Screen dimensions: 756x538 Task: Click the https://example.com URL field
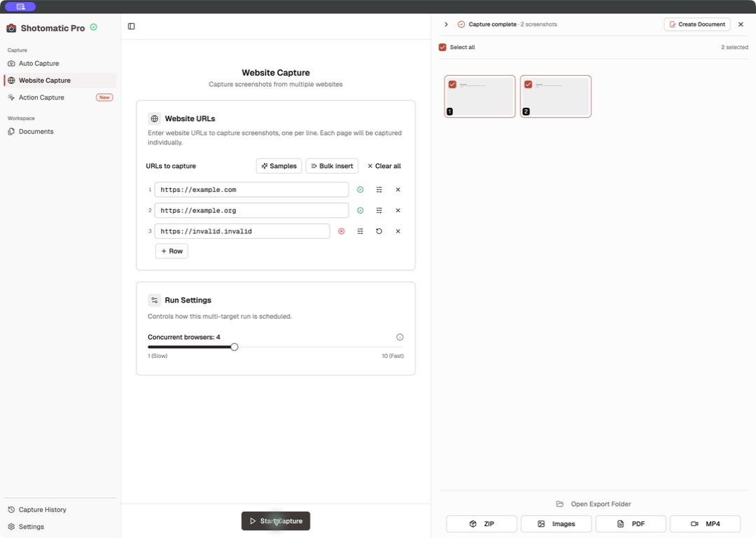pyautogui.click(x=252, y=190)
